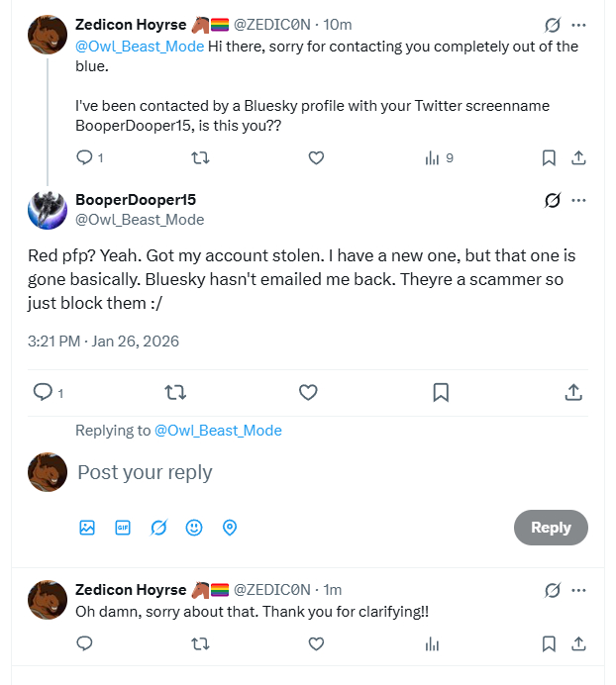
Task: Repost BooperDooper15's main reply
Action: click(175, 393)
